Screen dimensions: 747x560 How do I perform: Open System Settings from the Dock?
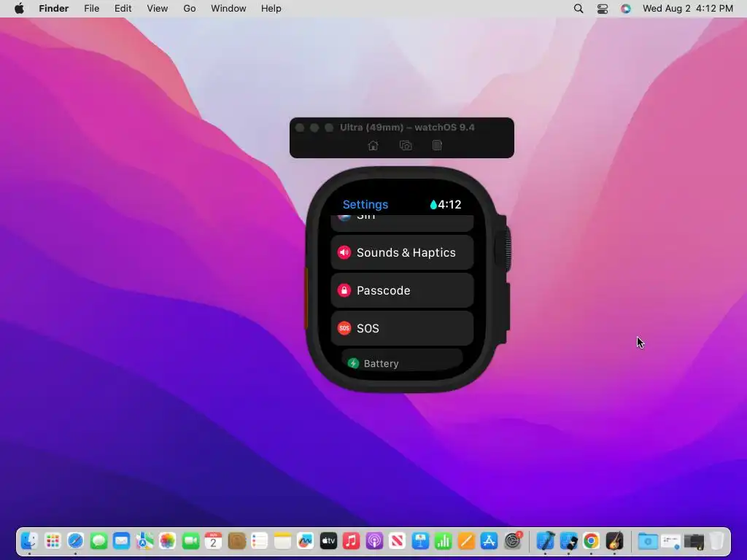click(x=513, y=541)
